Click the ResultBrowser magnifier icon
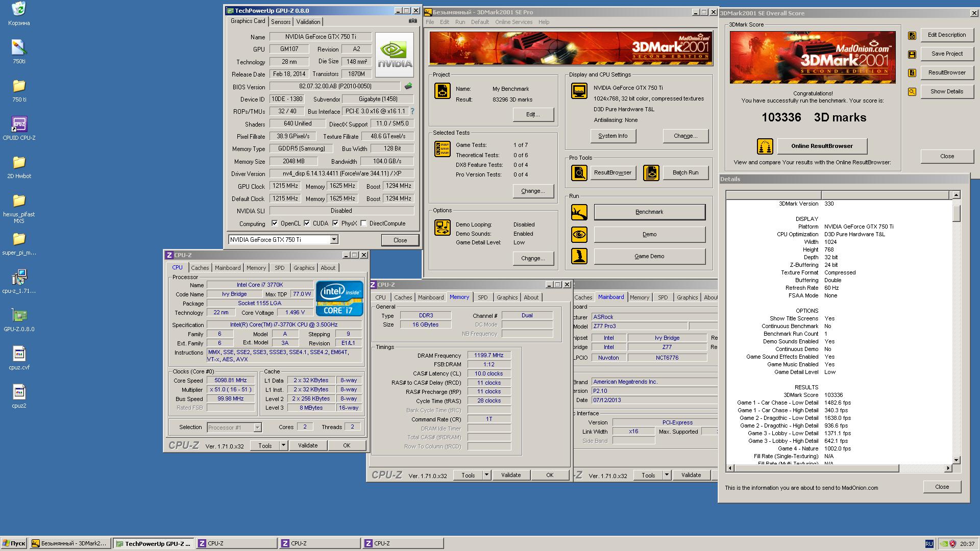The width and height of the screenshot is (980, 551). 579,173
